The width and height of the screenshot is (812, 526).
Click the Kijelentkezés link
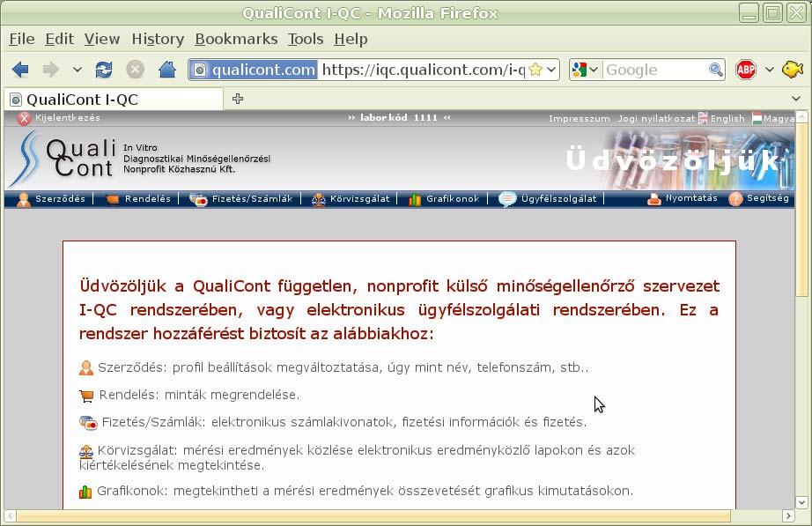click(67, 118)
